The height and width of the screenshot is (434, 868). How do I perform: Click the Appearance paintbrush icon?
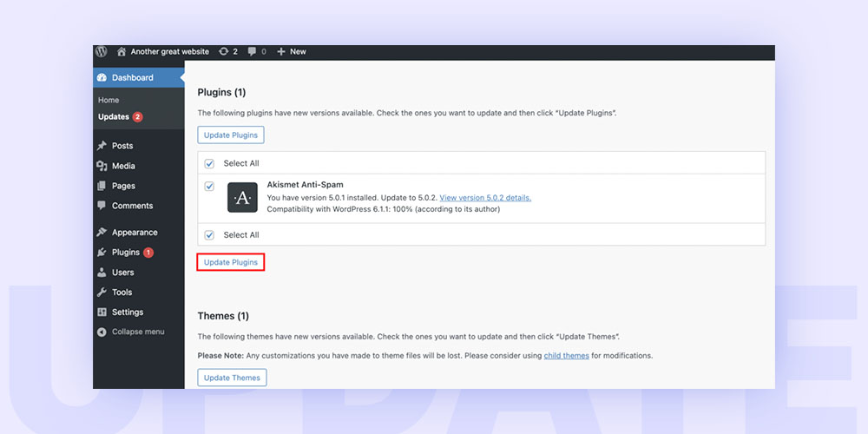pos(102,232)
